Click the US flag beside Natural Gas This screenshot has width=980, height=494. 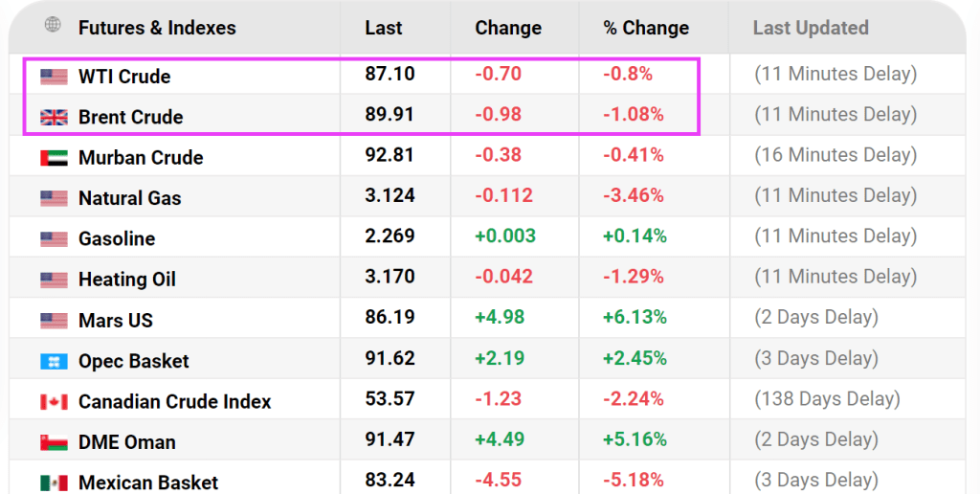point(54,198)
